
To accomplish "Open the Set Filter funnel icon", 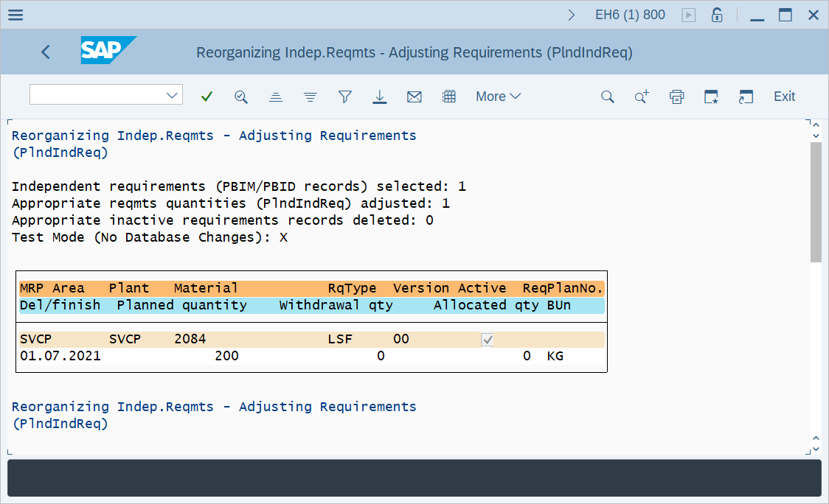I will (x=345, y=97).
